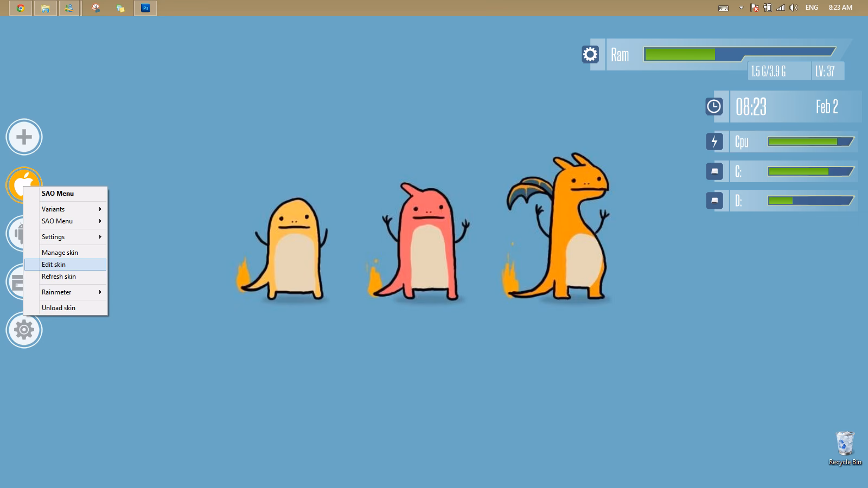This screenshot has width=868, height=488.
Task: Open the gear icon at sidebar bottom
Action: (x=24, y=330)
